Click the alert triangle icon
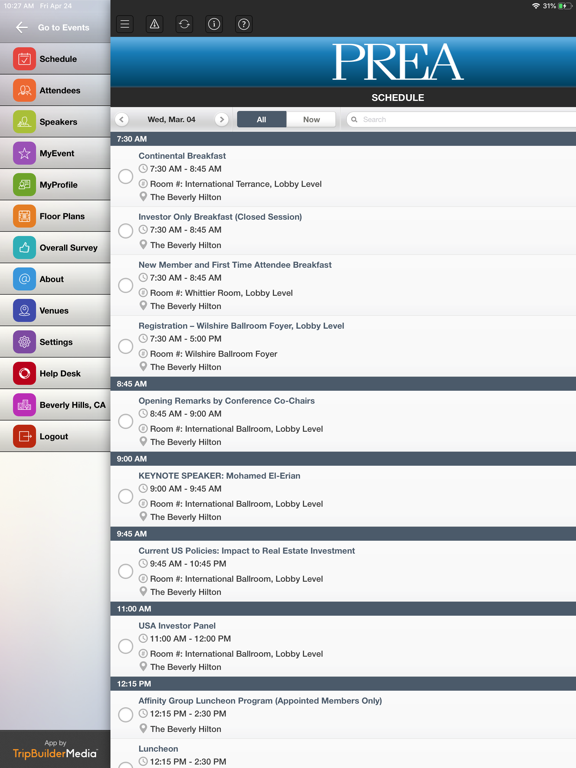Screen dimensions: 576x768 click(154, 24)
